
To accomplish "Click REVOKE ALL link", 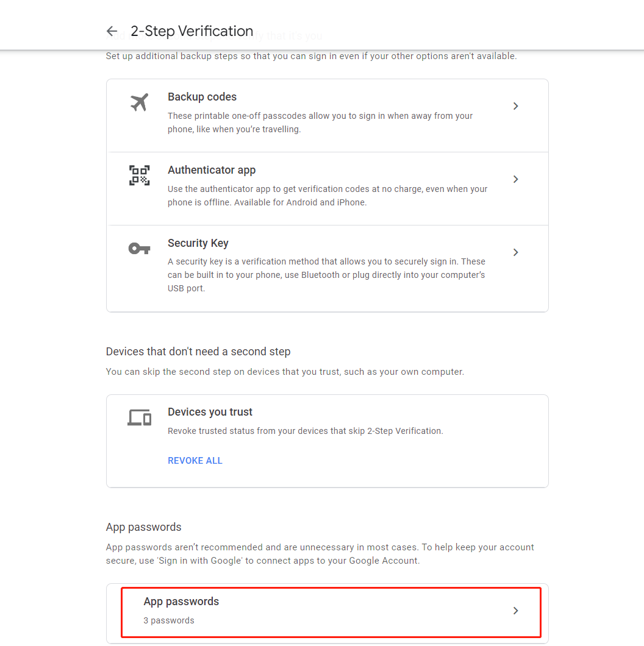I will point(195,461).
